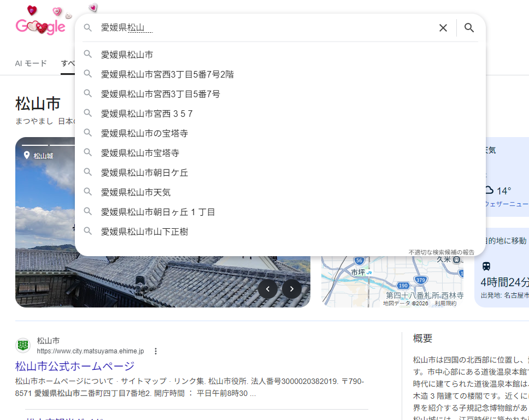Image resolution: width=529 pixels, height=420 pixels.
Task: Clear the search box with the X icon
Action: click(x=443, y=28)
